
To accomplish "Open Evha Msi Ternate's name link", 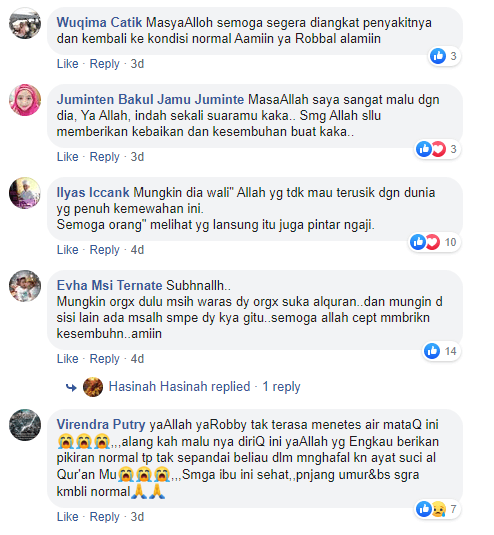I will pyautogui.click(x=110, y=285).
